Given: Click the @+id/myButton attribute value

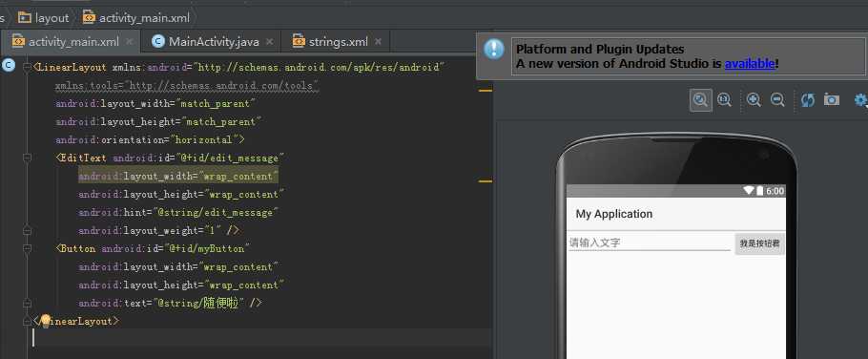Looking at the screenshot, I should tap(208, 249).
